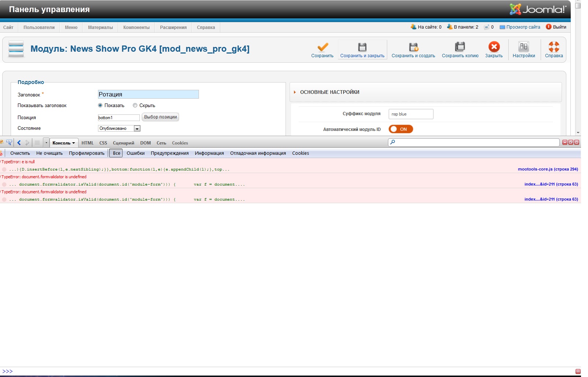Open the Справка menu in the admin bar

206,27
